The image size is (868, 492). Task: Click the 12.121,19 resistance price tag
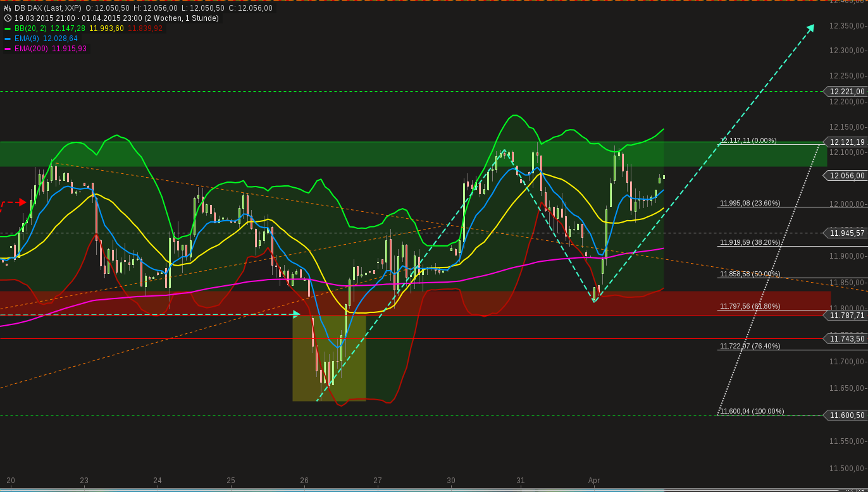(846, 142)
